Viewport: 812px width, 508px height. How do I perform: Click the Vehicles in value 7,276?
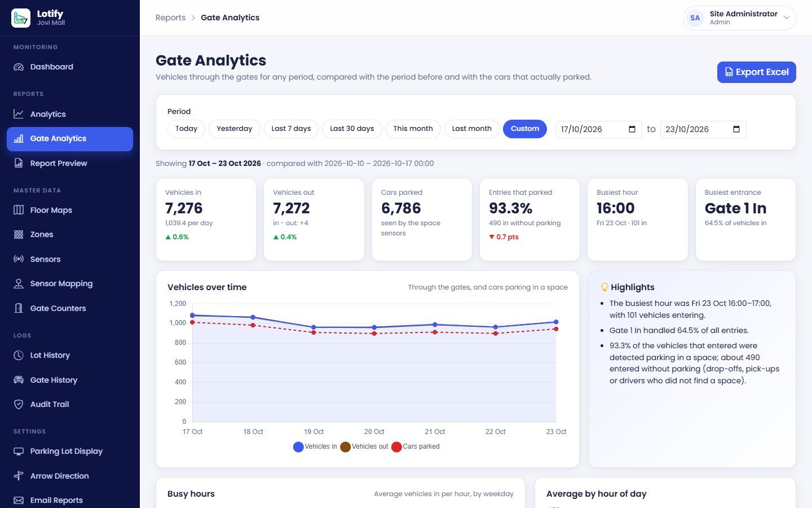tap(184, 208)
